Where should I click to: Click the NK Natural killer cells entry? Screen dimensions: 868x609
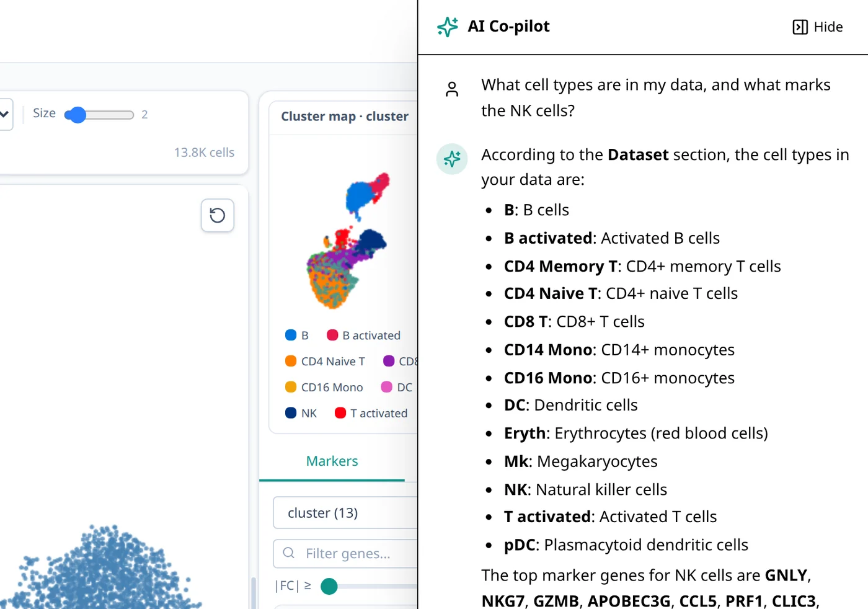click(585, 489)
